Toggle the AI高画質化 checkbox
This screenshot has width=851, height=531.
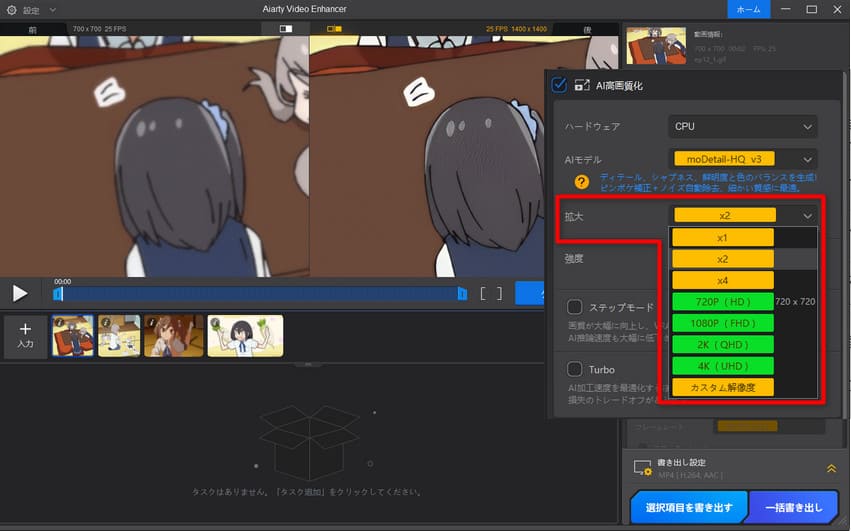(x=559, y=85)
